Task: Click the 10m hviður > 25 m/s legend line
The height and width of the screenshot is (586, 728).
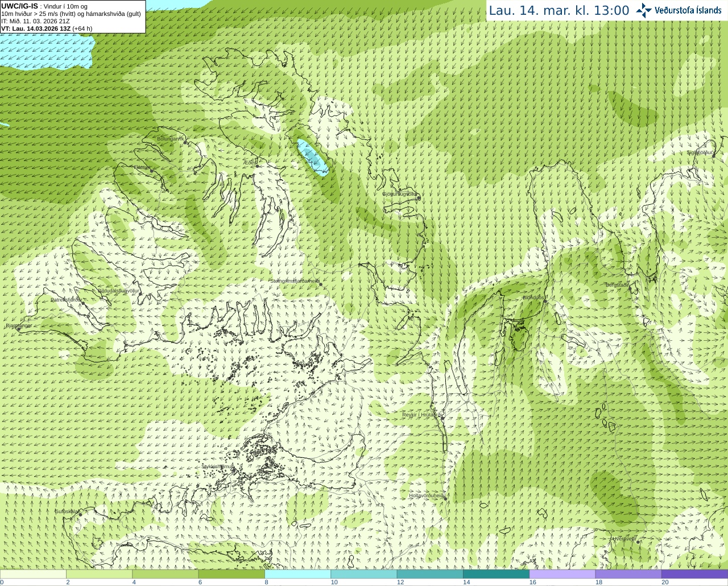Action: pyautogui.click(x=71, y=14)
